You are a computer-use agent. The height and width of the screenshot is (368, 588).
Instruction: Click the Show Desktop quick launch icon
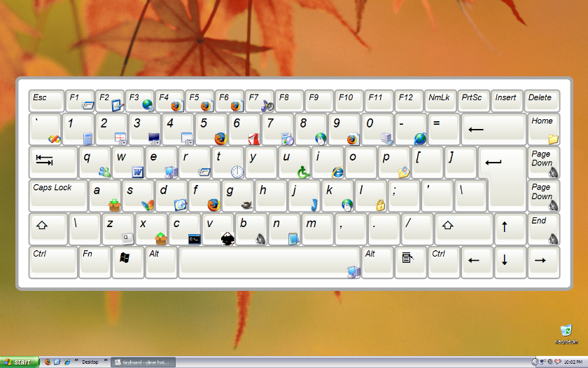tap(57, 362)
